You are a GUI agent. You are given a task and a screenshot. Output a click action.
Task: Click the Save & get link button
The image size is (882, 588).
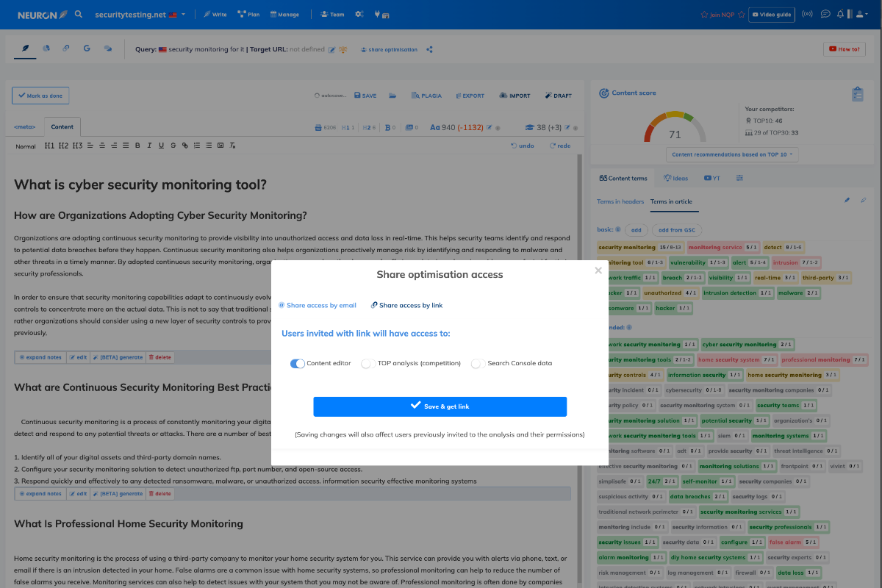coord(440,406)
